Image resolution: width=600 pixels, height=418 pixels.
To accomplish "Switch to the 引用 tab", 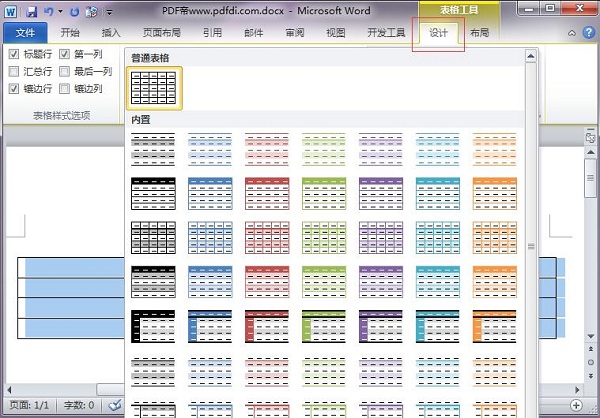I will (x=212, y=33).
